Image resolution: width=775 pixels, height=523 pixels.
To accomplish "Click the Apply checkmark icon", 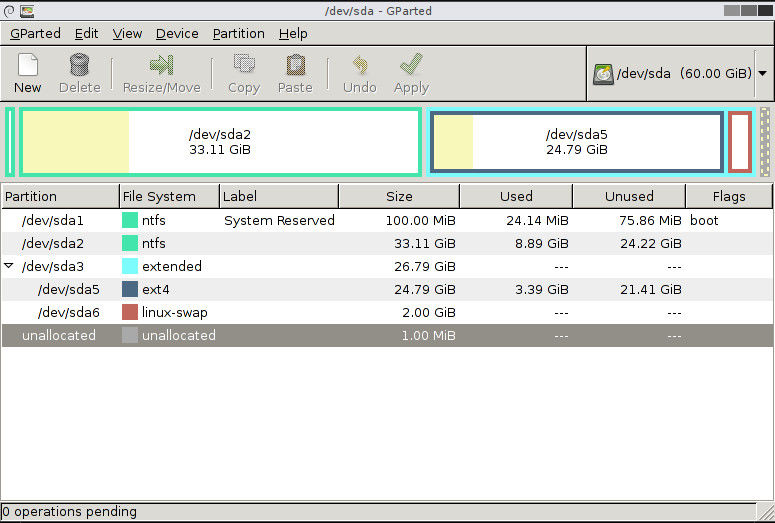I will [x=411, y=65].
